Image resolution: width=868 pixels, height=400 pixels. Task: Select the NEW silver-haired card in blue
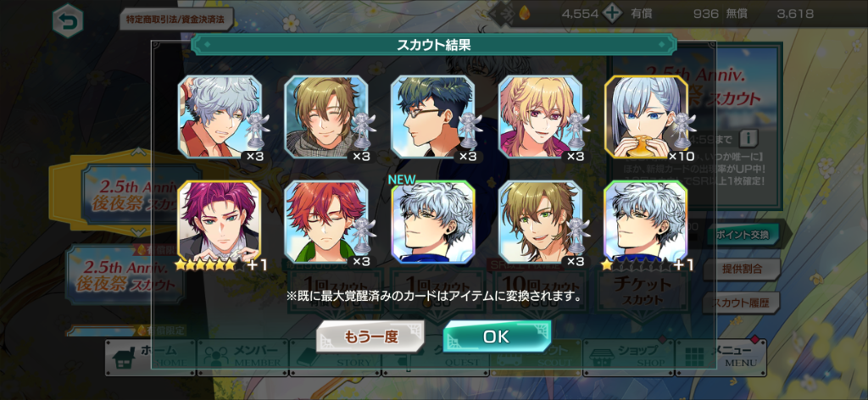coord(433,221)
